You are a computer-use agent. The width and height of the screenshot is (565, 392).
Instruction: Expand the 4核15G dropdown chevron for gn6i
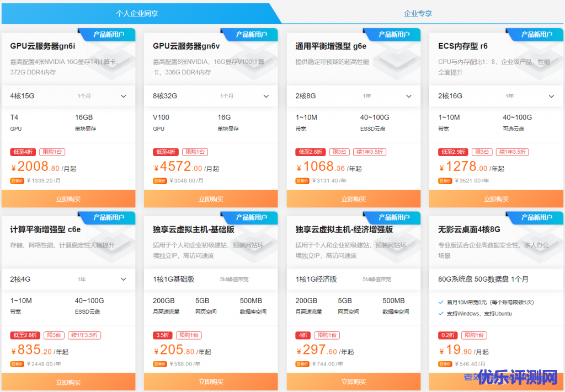click(123, 96)
